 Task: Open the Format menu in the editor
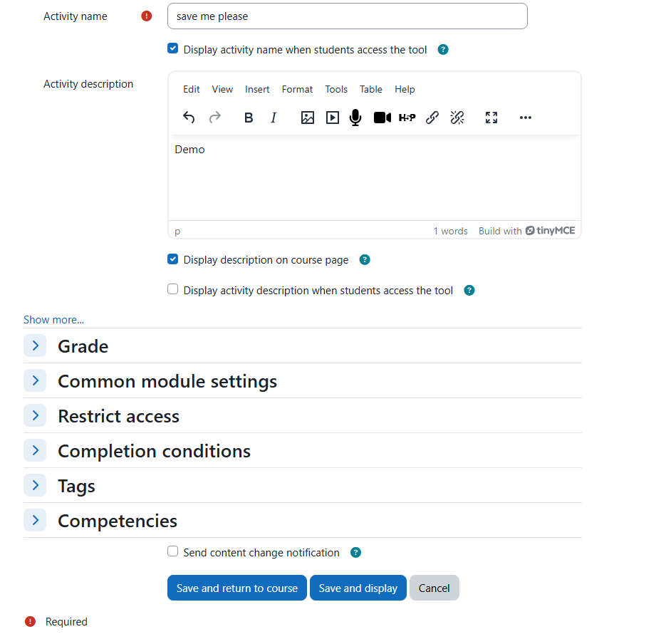(x=297, y=89)
